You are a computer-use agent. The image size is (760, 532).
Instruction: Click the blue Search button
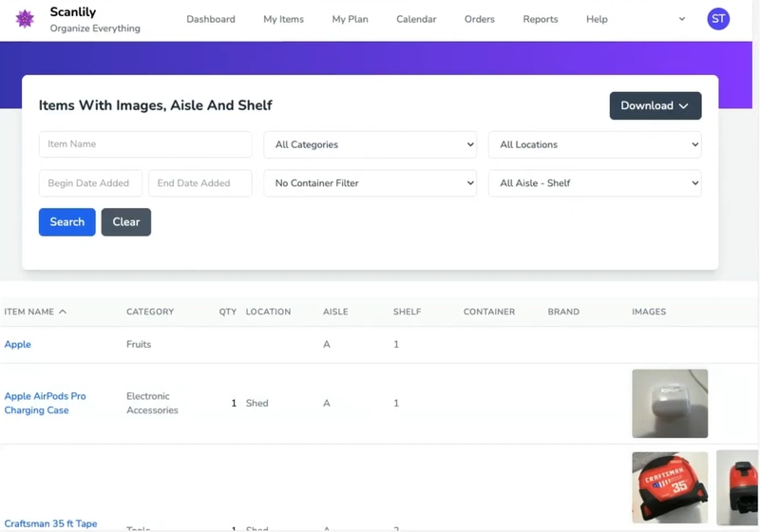tap(66, 222)
